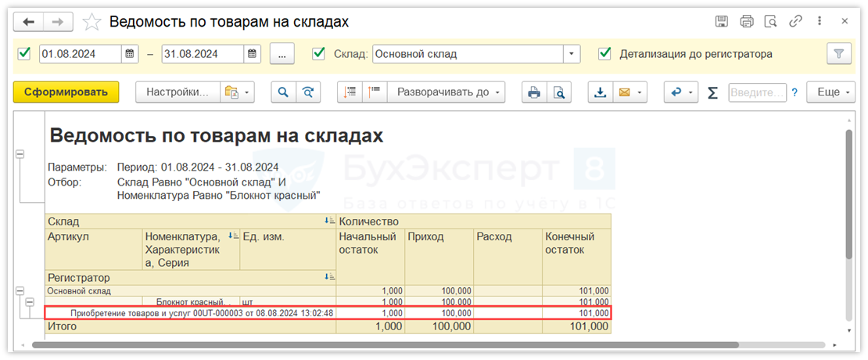This screenshot has height=360, width=868.
Task: Click the print icon in toolbar
Action: (534, 92)
